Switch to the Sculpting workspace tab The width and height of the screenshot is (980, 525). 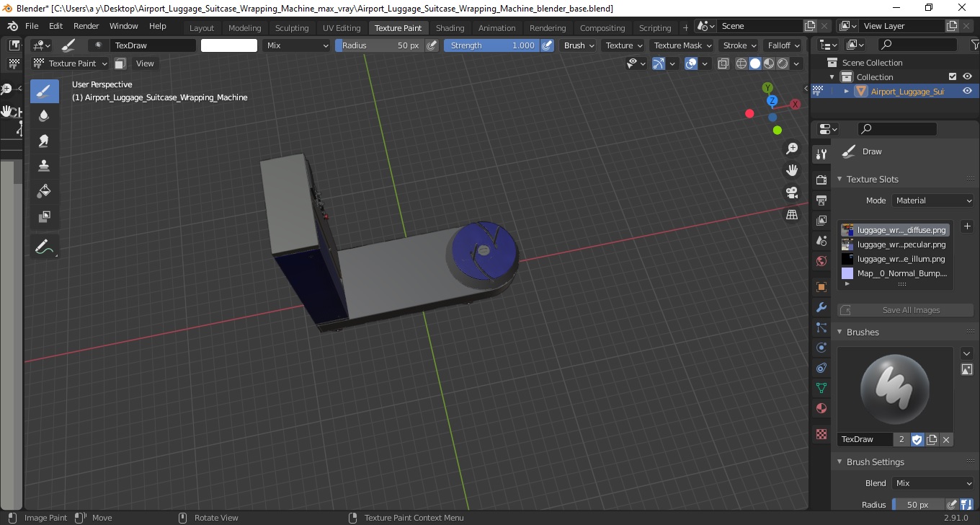292,28
